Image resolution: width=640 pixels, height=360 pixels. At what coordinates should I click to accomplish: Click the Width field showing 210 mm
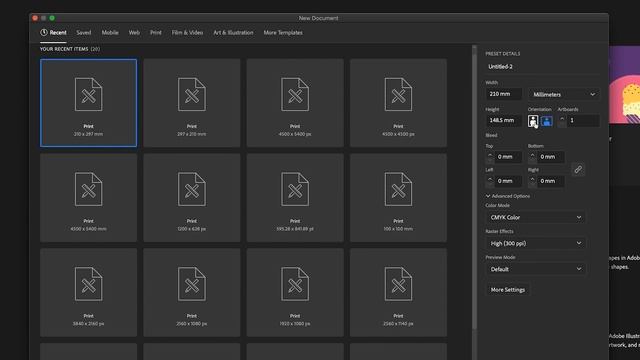point(504,94)
